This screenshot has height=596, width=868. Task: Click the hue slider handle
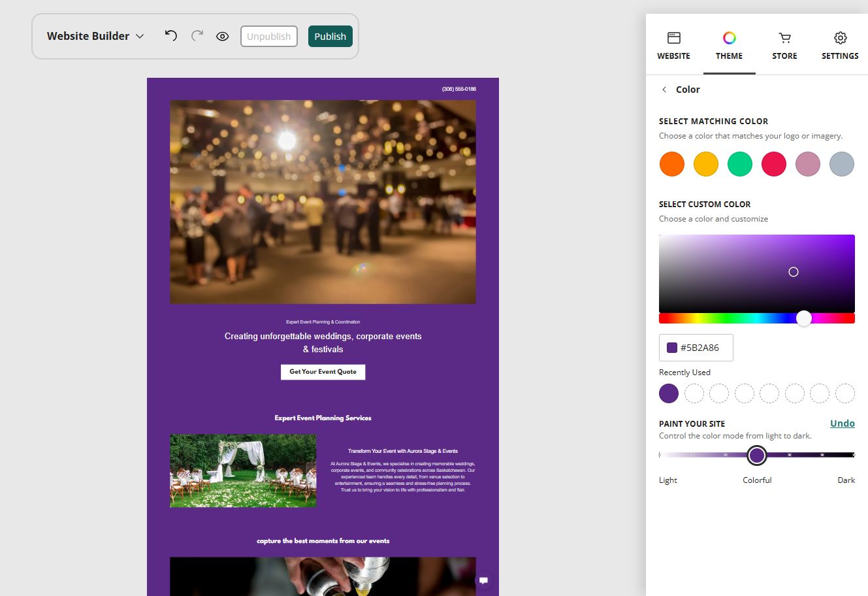[804, 318]
